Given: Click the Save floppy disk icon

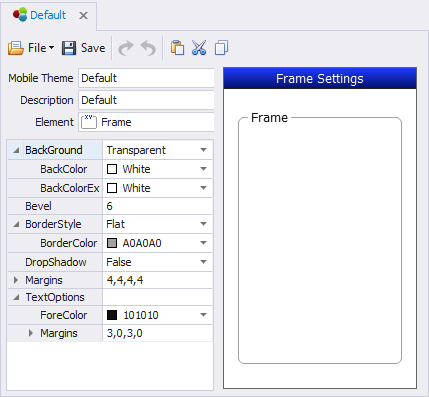Looking at the screenshot, I should point(69,48).
